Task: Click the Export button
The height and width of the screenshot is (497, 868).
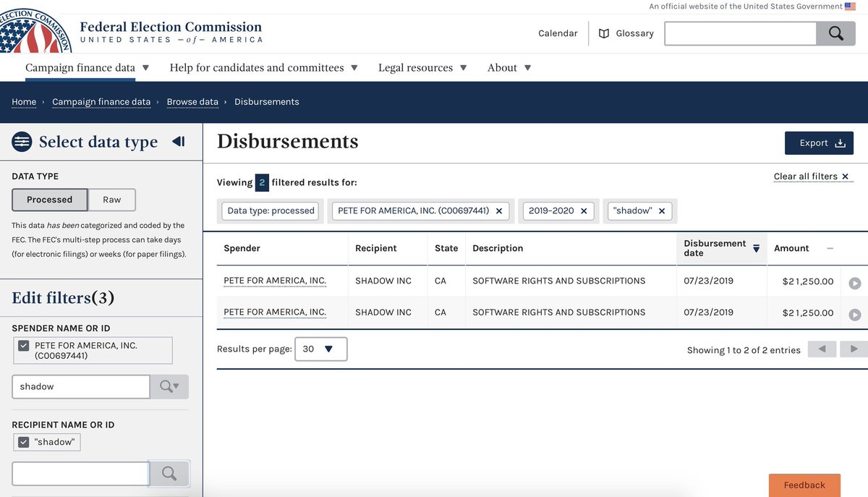Action: click(x=819, y=143)
